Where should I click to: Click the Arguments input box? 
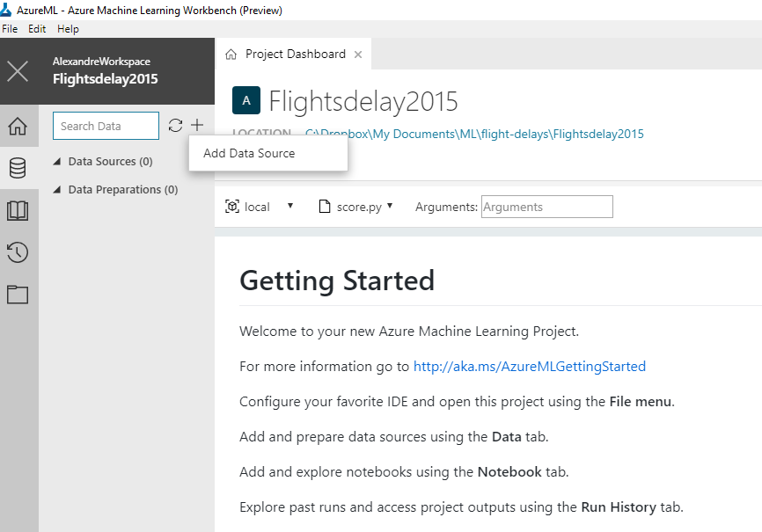tap(547, 207)
